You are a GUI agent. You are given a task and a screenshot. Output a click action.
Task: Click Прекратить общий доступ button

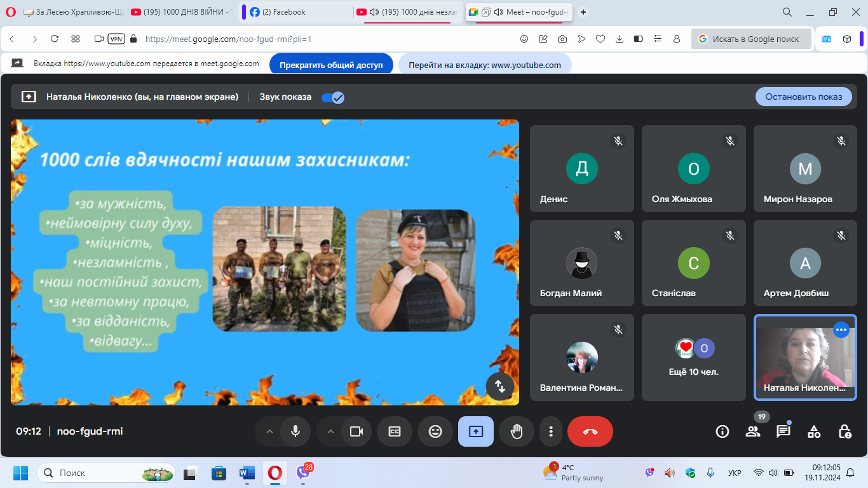point(332,65)
